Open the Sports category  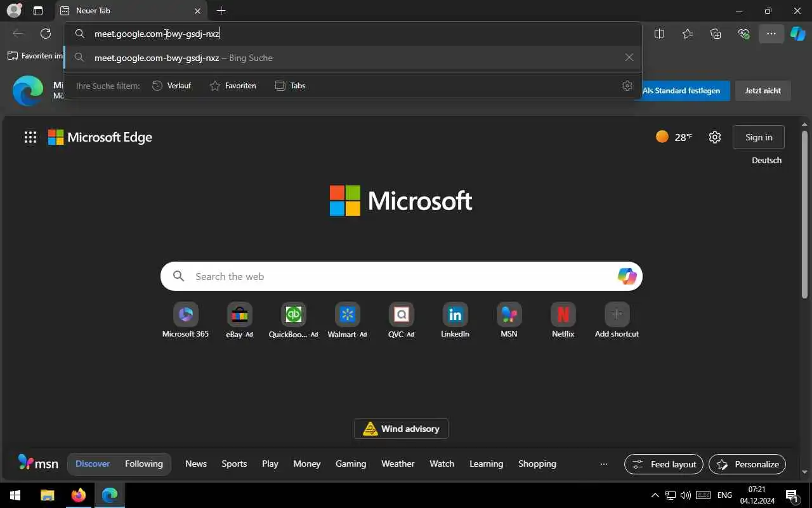point(234,464)
